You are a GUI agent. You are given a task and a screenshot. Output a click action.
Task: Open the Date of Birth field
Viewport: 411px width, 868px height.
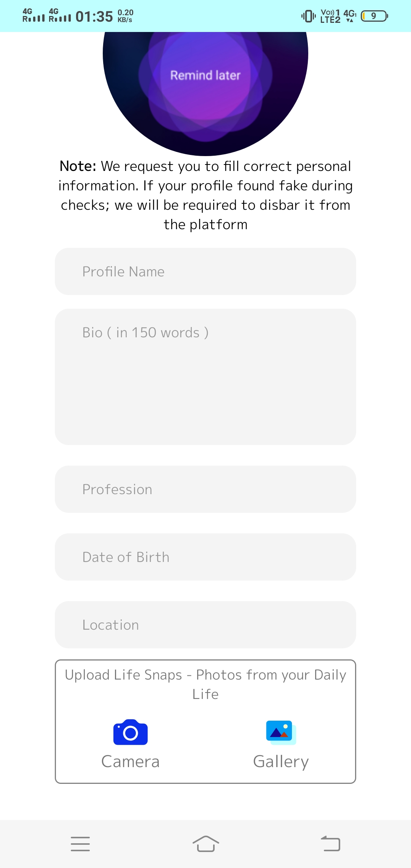205,557
